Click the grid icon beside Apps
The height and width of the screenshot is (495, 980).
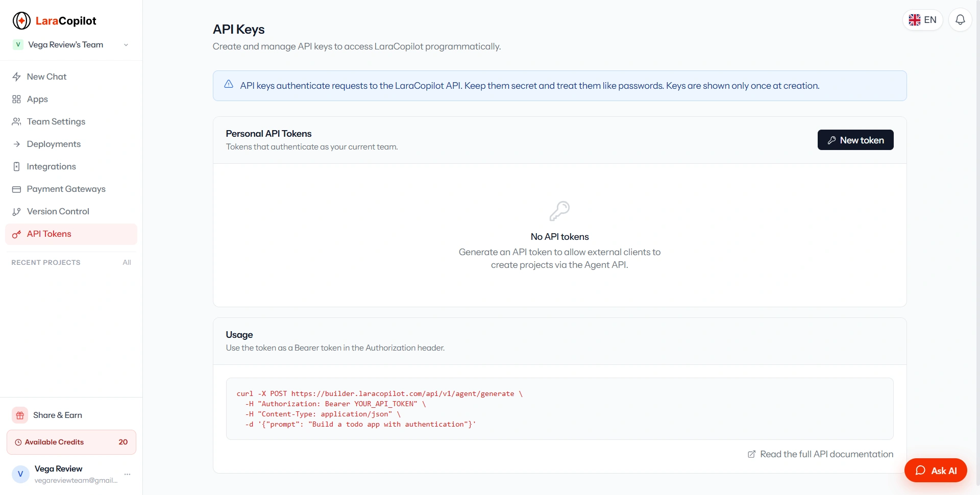[x=17, y=99]
